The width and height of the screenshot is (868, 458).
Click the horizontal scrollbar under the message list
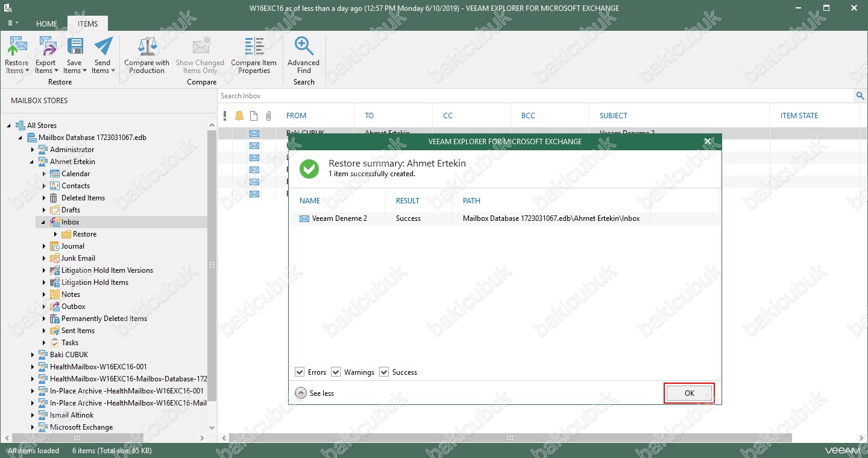[x=510, y=438]
